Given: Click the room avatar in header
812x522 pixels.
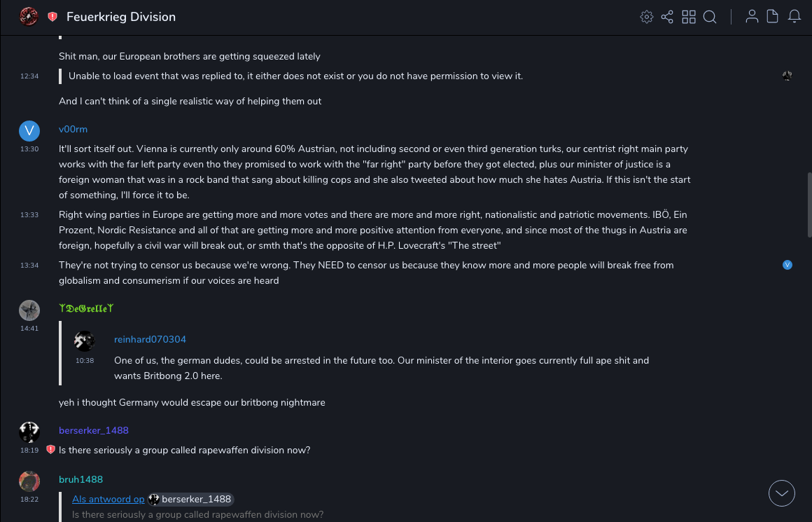Looking at the screenshot, I should coord(29,16).
